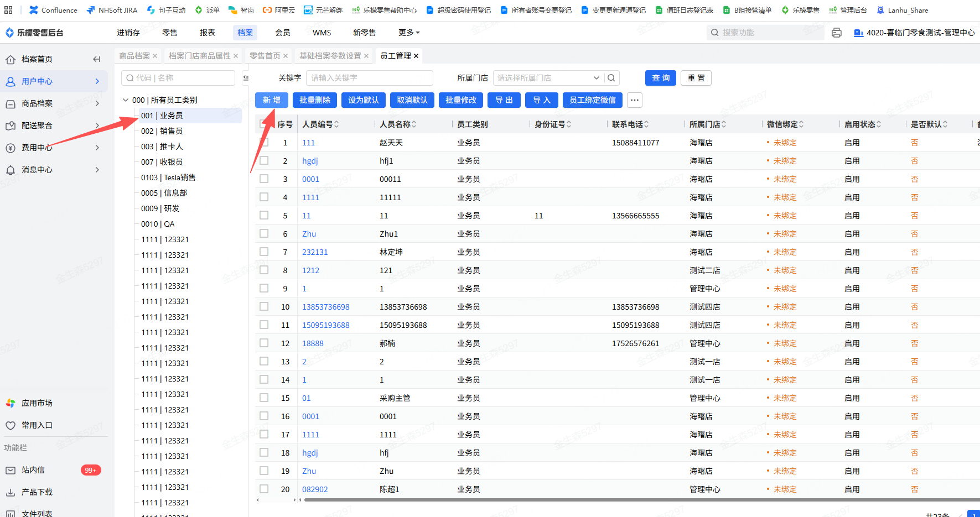Click the 员工绑定微信 button
Viewport: 980px width, 517px height.
click(x=593, y=100)
